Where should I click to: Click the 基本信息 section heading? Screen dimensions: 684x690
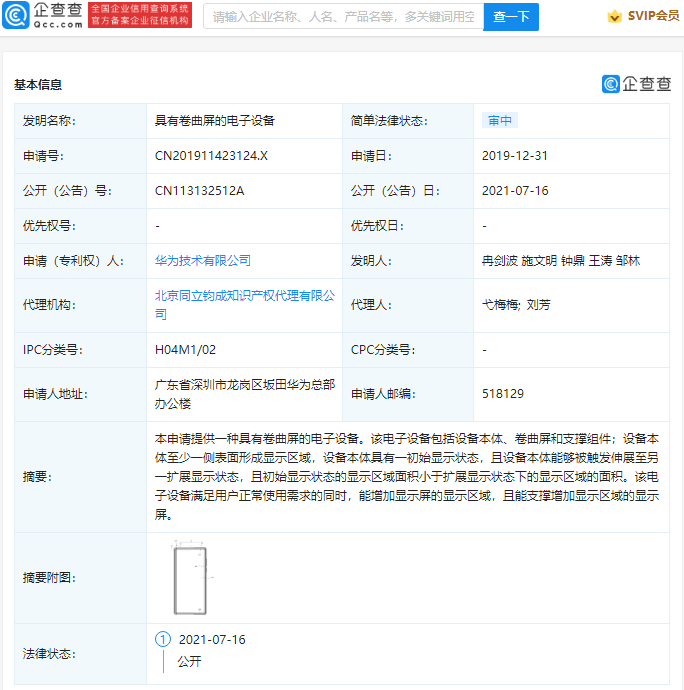[x=38, y=85]
